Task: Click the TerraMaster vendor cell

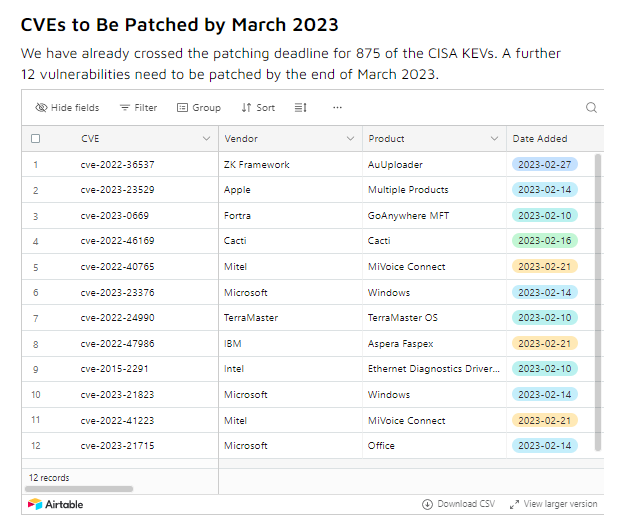Action: pyautogui.click(x=290, y=318)
